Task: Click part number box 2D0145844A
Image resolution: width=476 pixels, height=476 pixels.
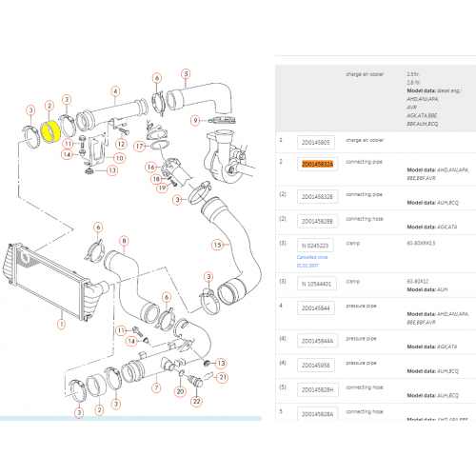Action: coord(317,341)
